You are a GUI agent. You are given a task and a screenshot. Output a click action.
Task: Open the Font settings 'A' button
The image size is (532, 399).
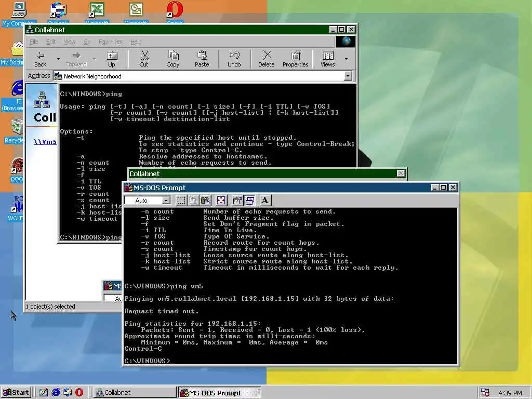point(265,201)
